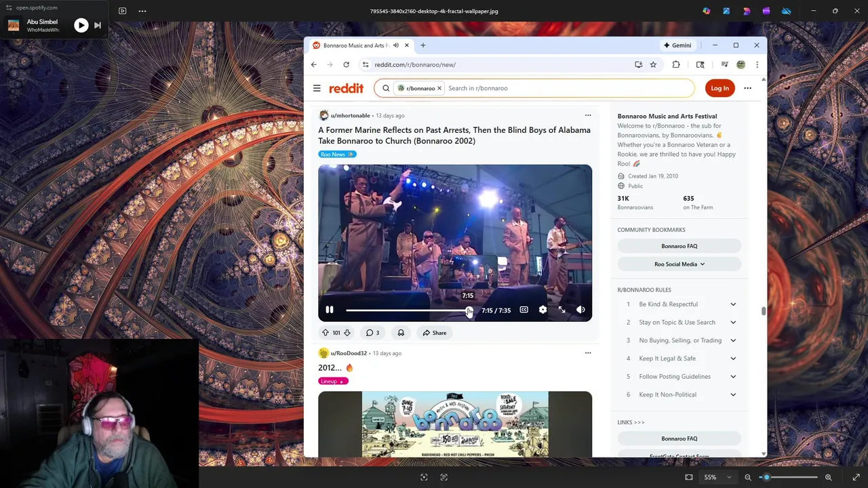Screen dimensions: 868x488
Task: Open the browser extensions puzzle icon
Action: [x=676, y=64]
